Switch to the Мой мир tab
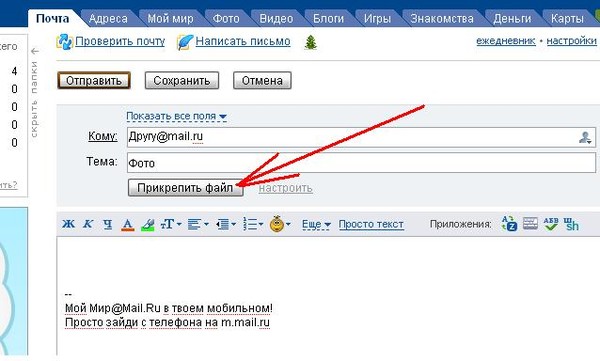The image size is (600, 361). [170, 18]
